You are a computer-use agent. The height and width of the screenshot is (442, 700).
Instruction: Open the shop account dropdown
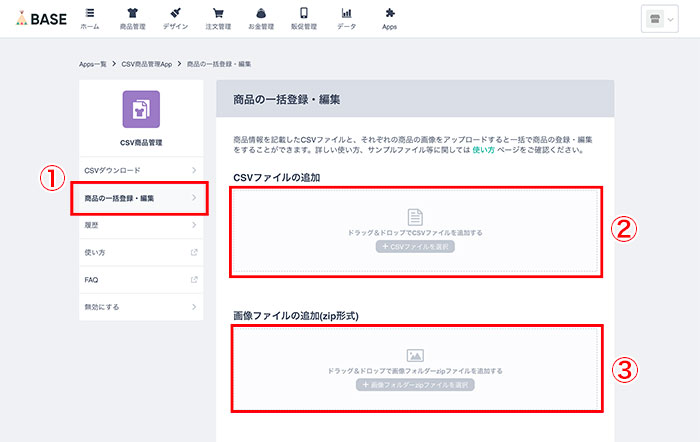pos(659,19)
